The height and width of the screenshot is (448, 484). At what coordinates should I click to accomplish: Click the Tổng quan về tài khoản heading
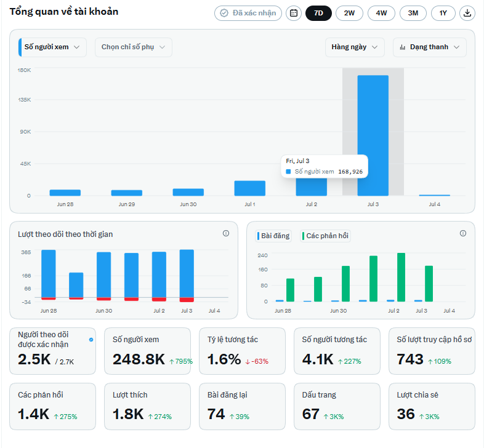(64, 12)
